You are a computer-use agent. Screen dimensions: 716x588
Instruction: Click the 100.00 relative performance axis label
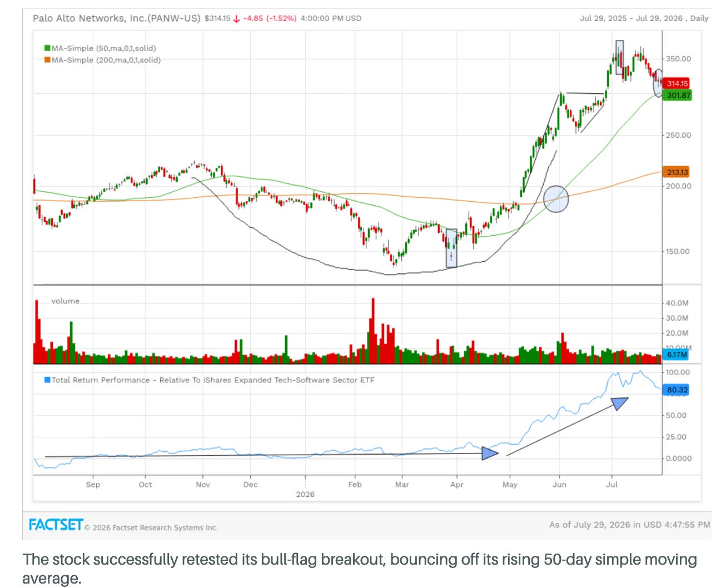(678, 372)
